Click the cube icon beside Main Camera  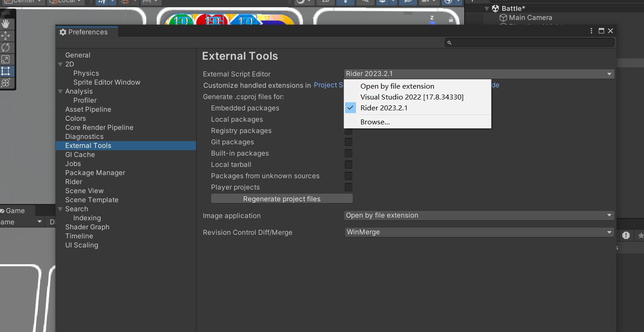pos(503,18)
